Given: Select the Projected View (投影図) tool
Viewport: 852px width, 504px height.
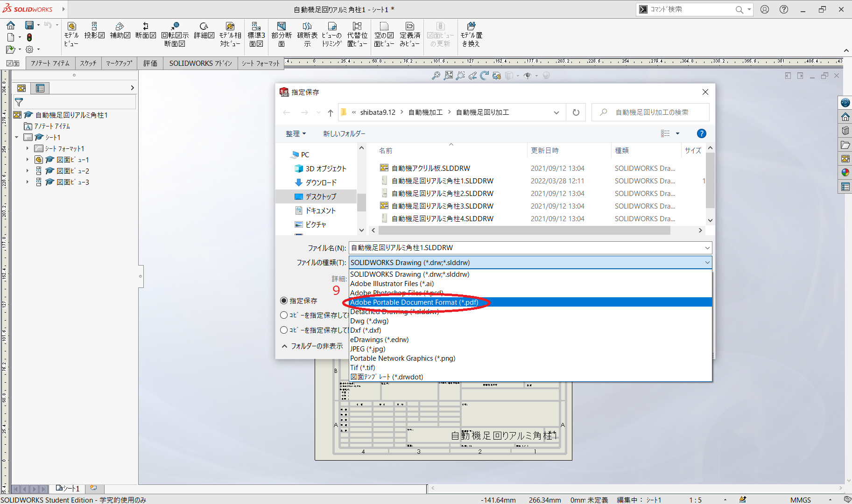Looking at the screenshot, I should pos(94,30).
